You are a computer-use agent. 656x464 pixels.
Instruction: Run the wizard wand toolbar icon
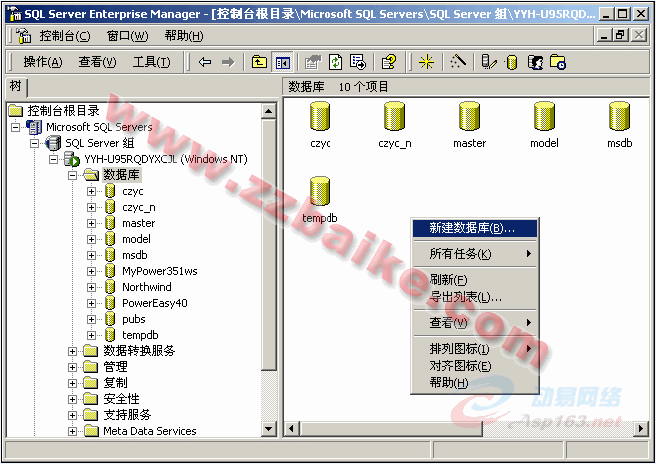(x=458, y=62)
